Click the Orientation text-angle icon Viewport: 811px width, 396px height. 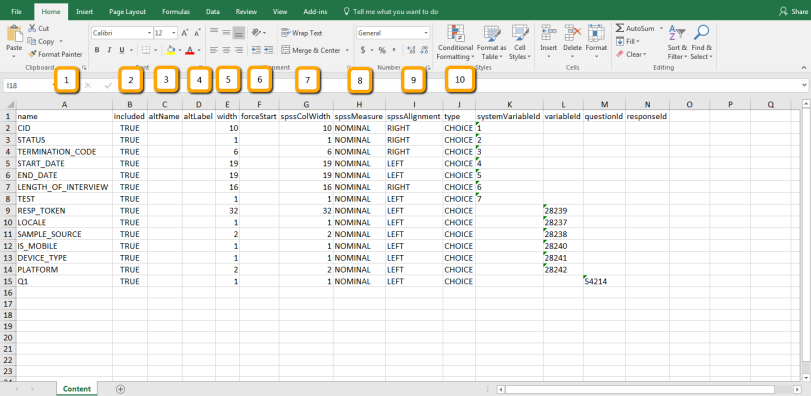point(256,33)
